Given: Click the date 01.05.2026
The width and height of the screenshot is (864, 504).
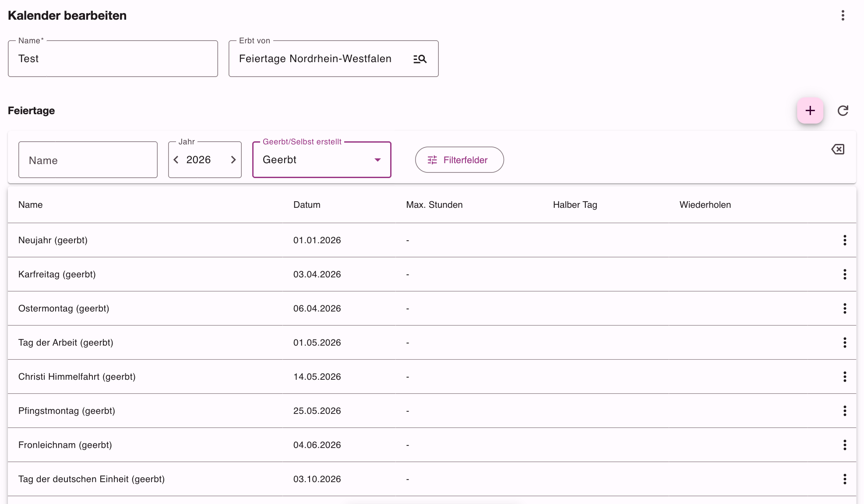Looking at the screenshot, I should 317,343.
